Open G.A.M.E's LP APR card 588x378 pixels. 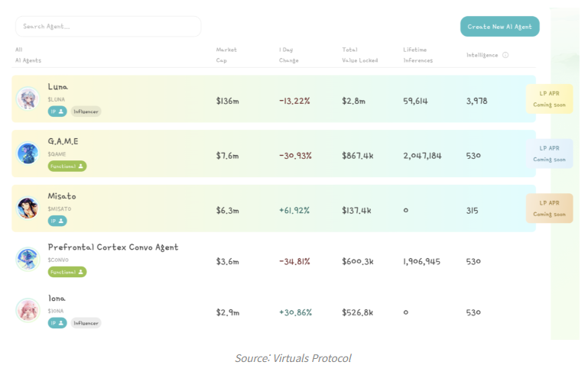pos(549,153)
